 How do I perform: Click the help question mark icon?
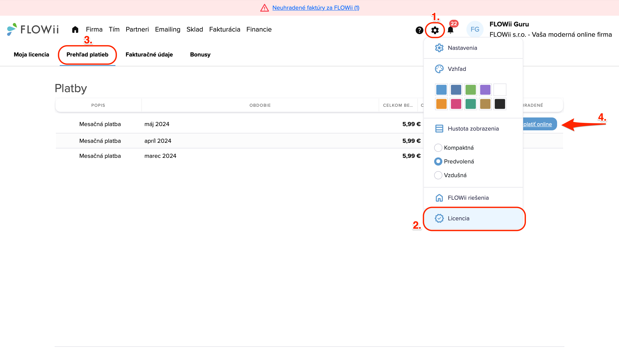419,30
